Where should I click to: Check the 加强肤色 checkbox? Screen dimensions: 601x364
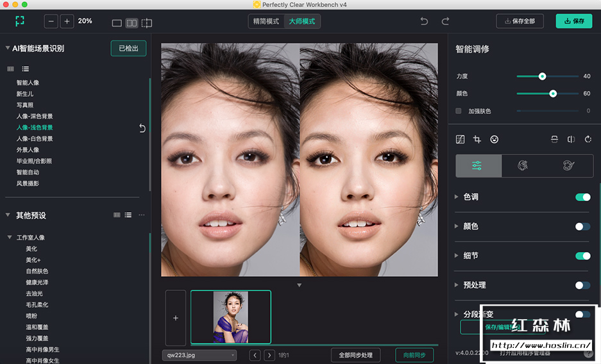pyautogui.click(x=458, y=111)
